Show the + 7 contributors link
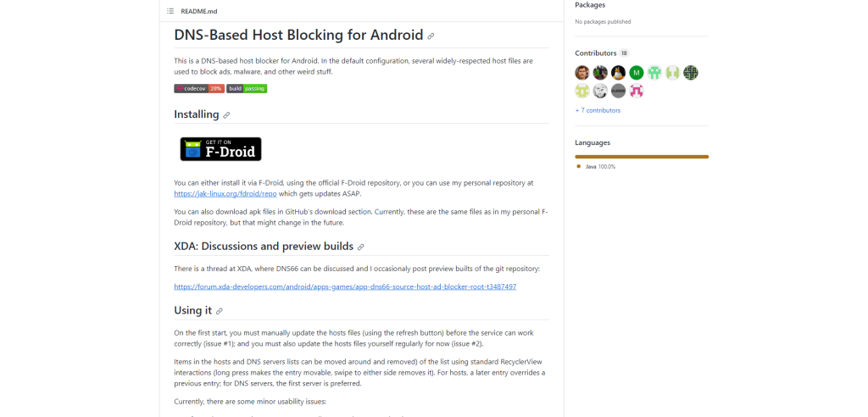 pyautogui.click(x=598, y=110)
